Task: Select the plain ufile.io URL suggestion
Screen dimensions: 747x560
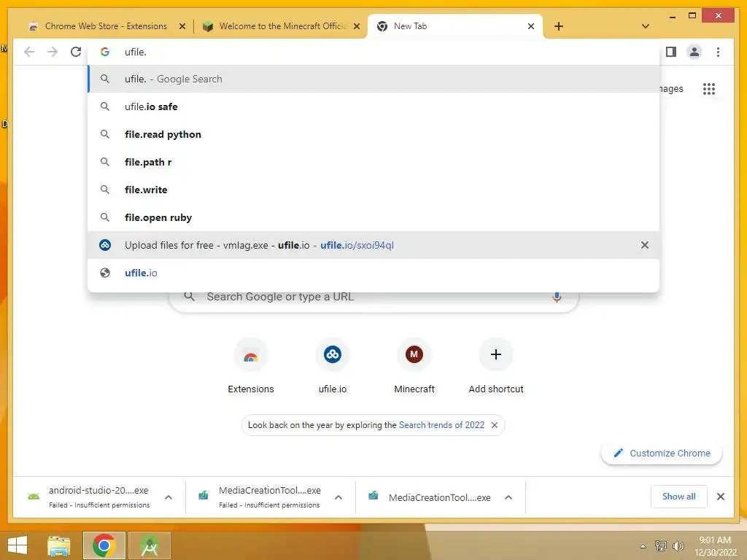Action: coord(374,273)
